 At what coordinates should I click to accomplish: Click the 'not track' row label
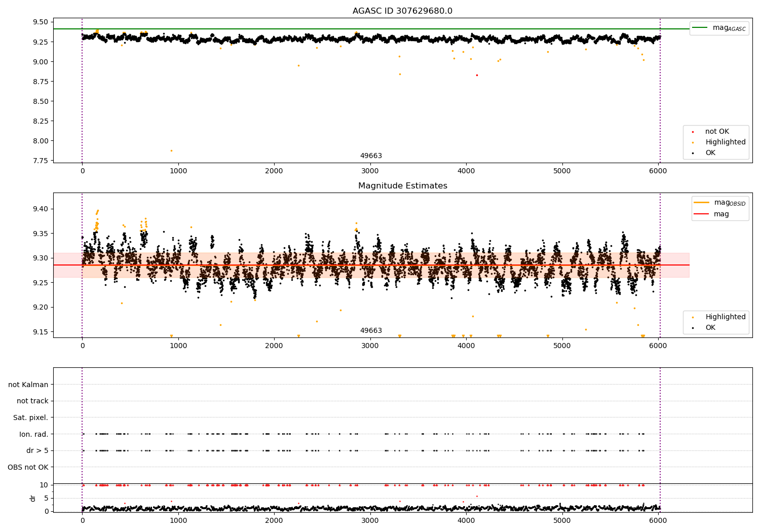pyautogui.click(x=32, y=401)
